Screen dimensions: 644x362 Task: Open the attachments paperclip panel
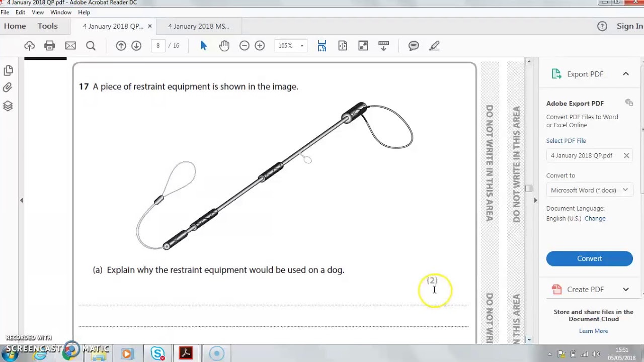tap(8, 88)
